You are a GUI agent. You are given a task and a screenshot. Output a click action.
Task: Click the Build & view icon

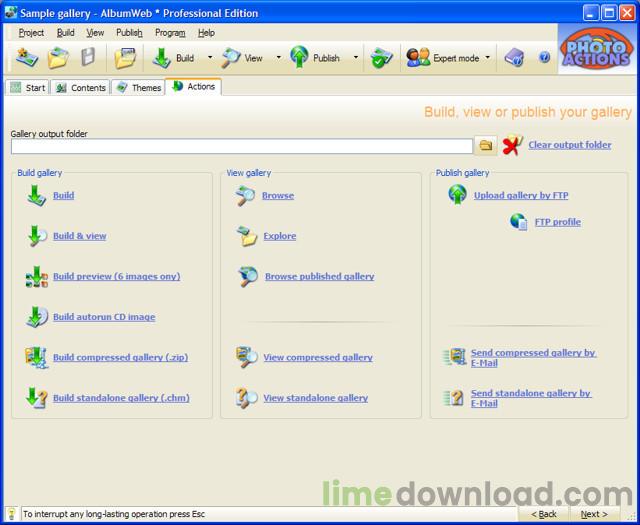coord(37,236)
